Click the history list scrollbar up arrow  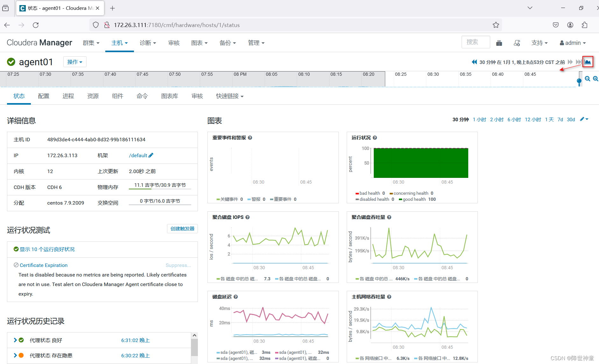pos(194,335)
